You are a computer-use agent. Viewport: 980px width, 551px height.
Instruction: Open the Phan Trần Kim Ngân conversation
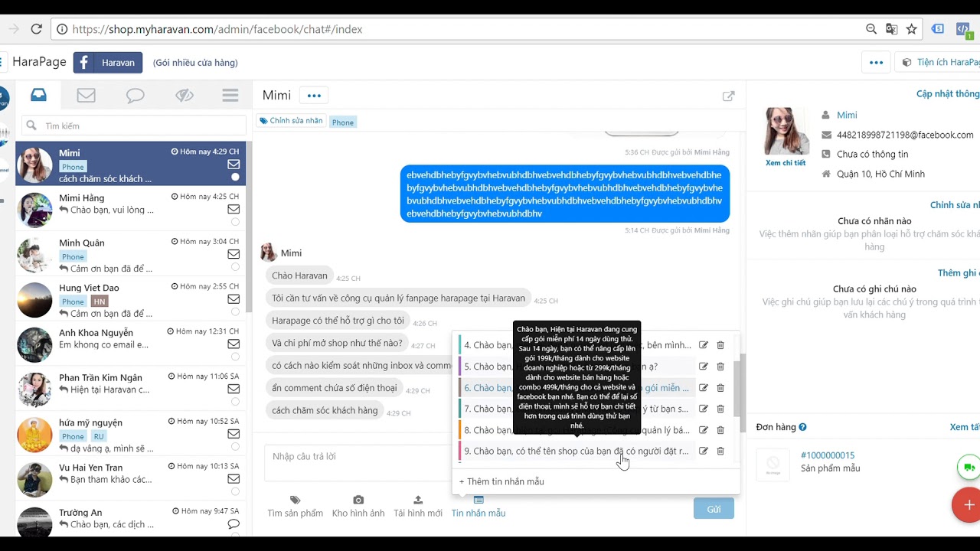click(x=130, y=388)
